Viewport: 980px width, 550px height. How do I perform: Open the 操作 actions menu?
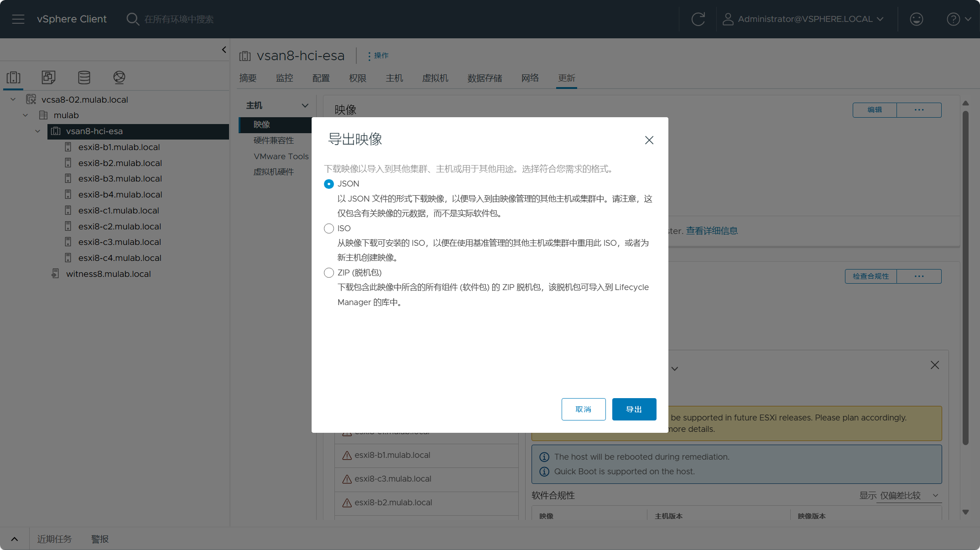378,56
